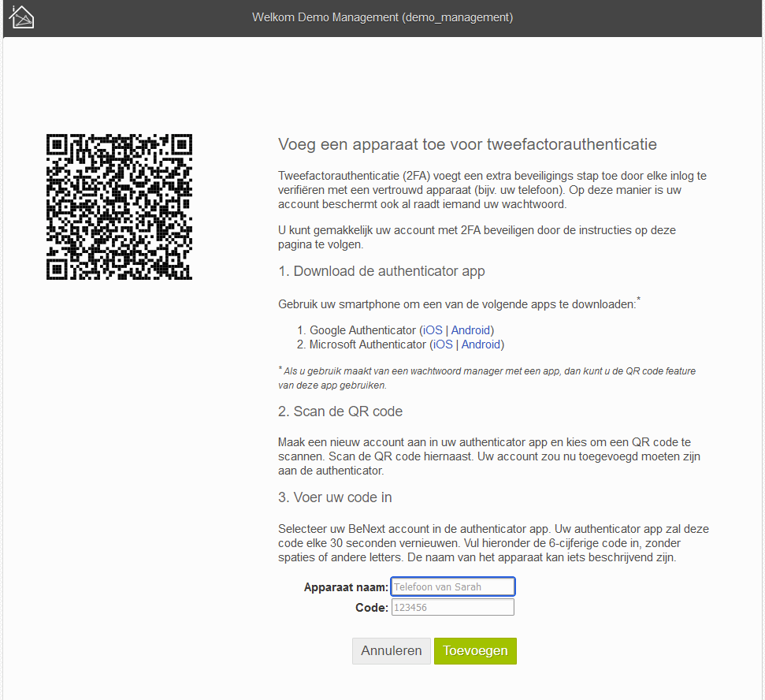Open the Android link for Google Authenticator

click(x=470, y=330)
